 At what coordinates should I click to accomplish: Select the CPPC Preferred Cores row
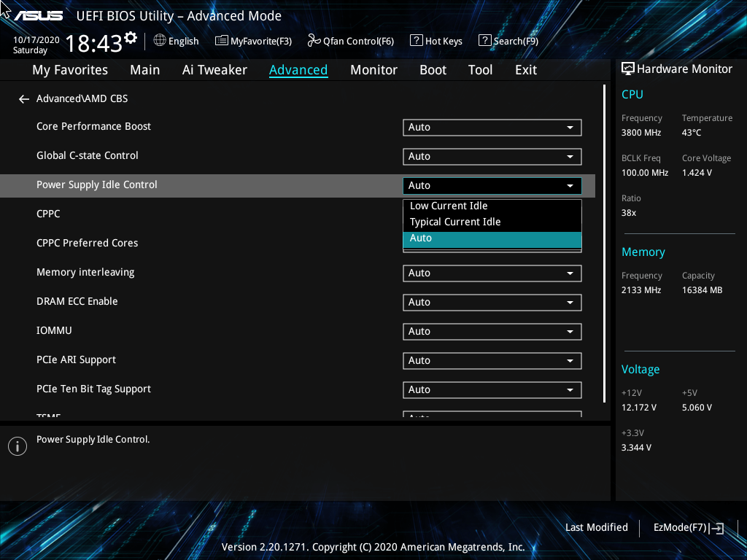click(88, 243)
